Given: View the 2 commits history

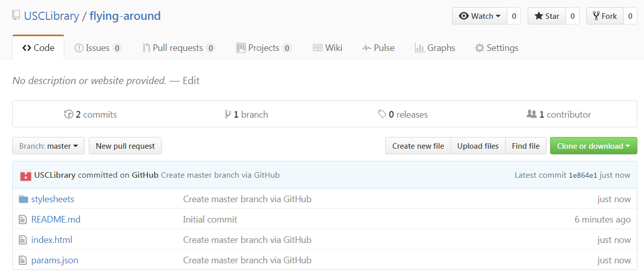Looking at the screenshot, I should (91, 115).
